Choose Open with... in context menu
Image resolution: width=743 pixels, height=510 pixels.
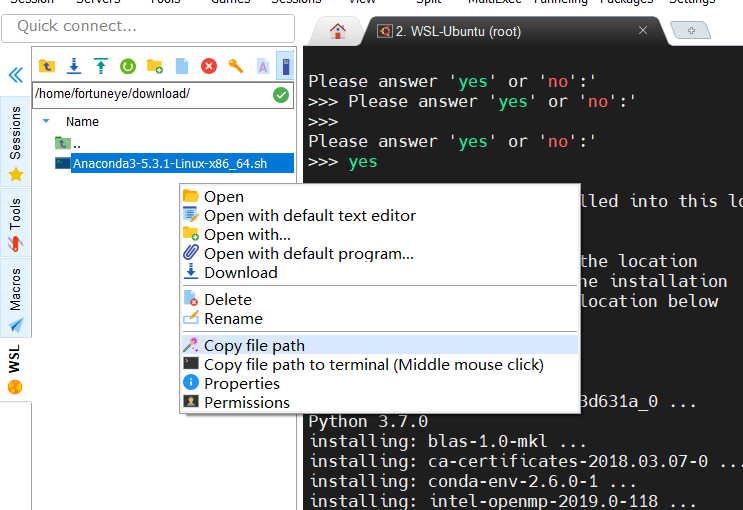[x=380, y=235]
